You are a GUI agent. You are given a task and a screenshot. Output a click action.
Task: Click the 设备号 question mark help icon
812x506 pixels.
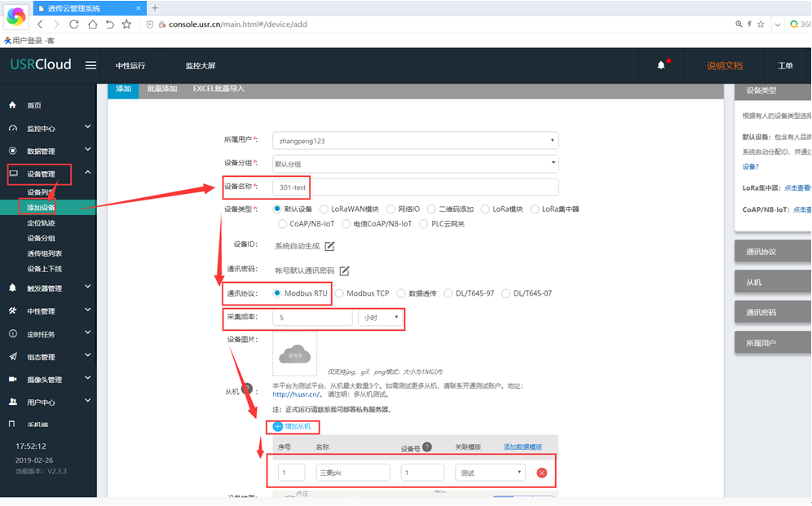(x=427, y=447)
